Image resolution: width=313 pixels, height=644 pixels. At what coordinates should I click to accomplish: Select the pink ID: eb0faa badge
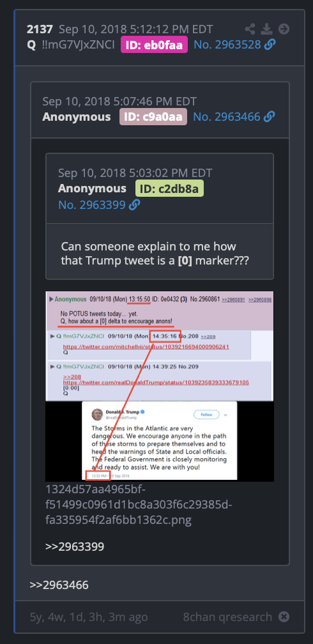coord(154,45)
